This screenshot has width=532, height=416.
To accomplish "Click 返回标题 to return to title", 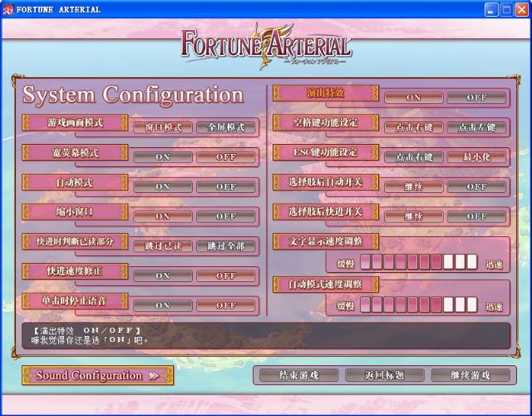I will click(x=384, y=375).
